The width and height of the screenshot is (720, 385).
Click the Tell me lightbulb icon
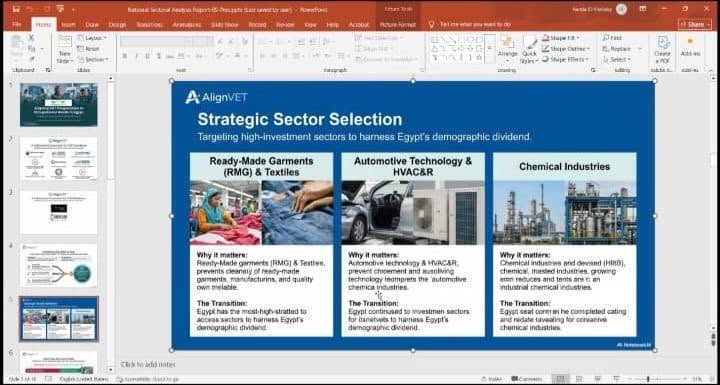[x=431, y=24]
